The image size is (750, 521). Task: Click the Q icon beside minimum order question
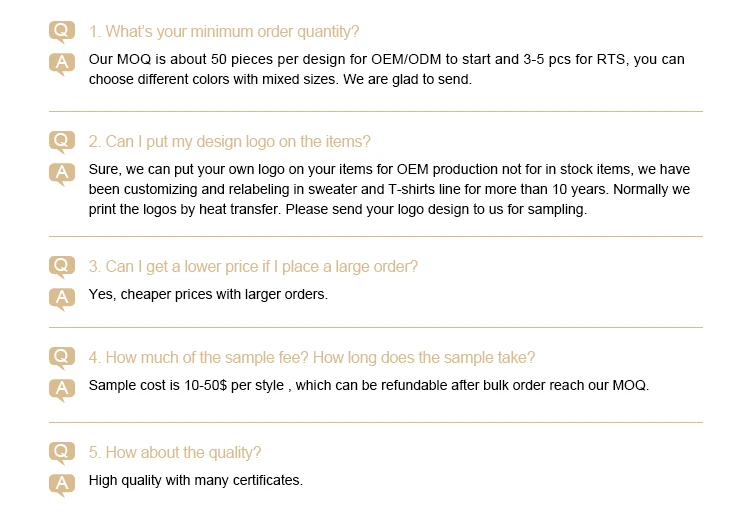[62, 31]
